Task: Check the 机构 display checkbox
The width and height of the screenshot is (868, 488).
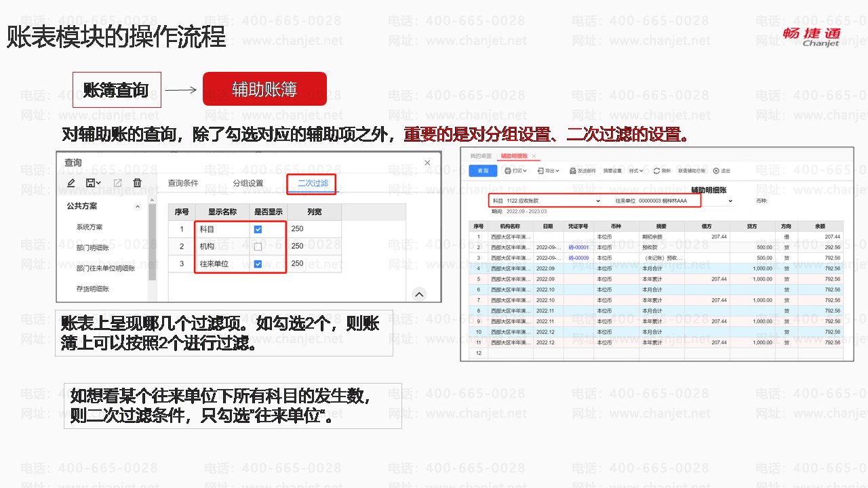Action: pyautogui.click(x=258, y=247)
